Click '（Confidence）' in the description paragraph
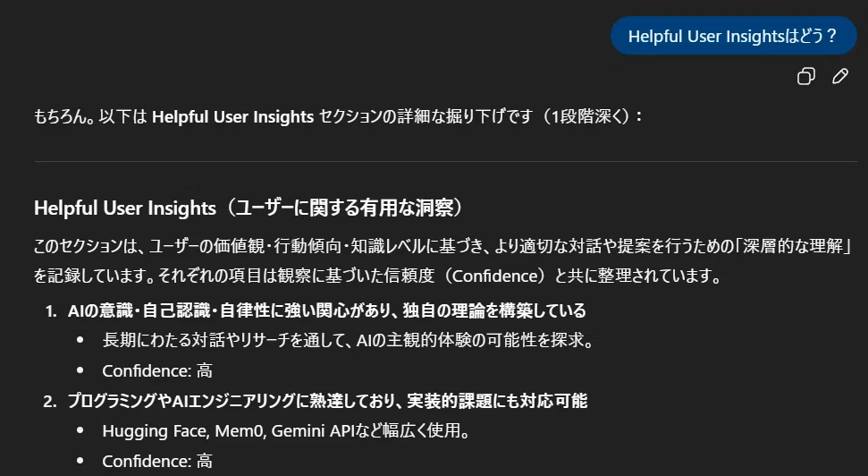 click(x=494, y=276)
